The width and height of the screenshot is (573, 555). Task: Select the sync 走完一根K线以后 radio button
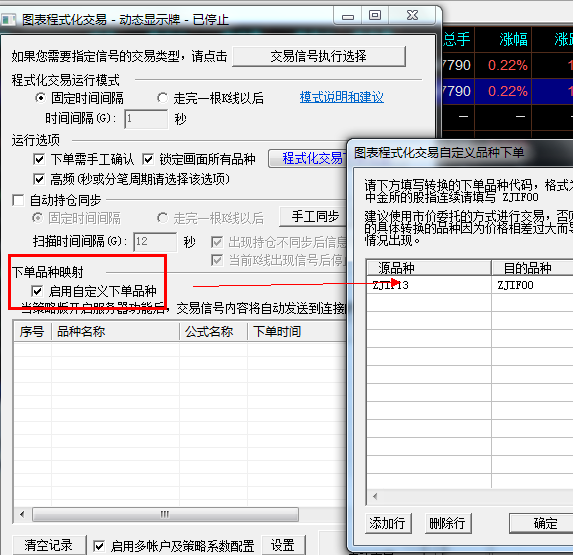pos(162,218)
